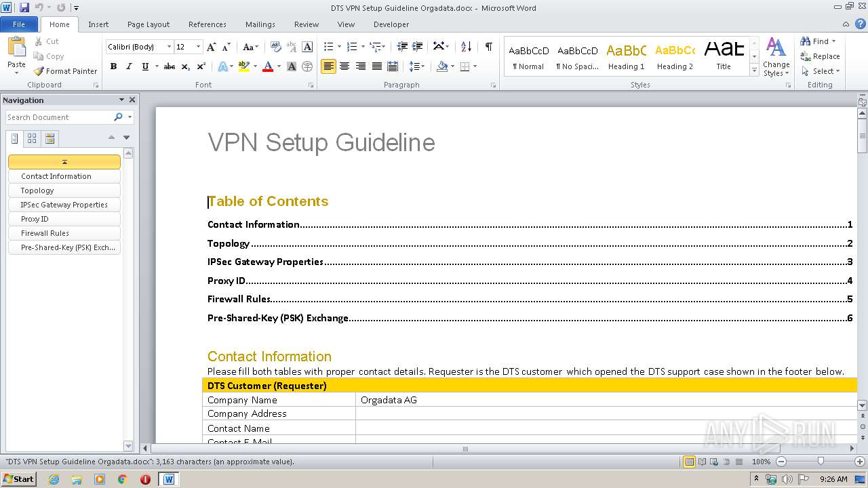The height and width of the screenshot is (488, 868).
Task: Click the Grow Font icon
Action: tap(212, 47)
